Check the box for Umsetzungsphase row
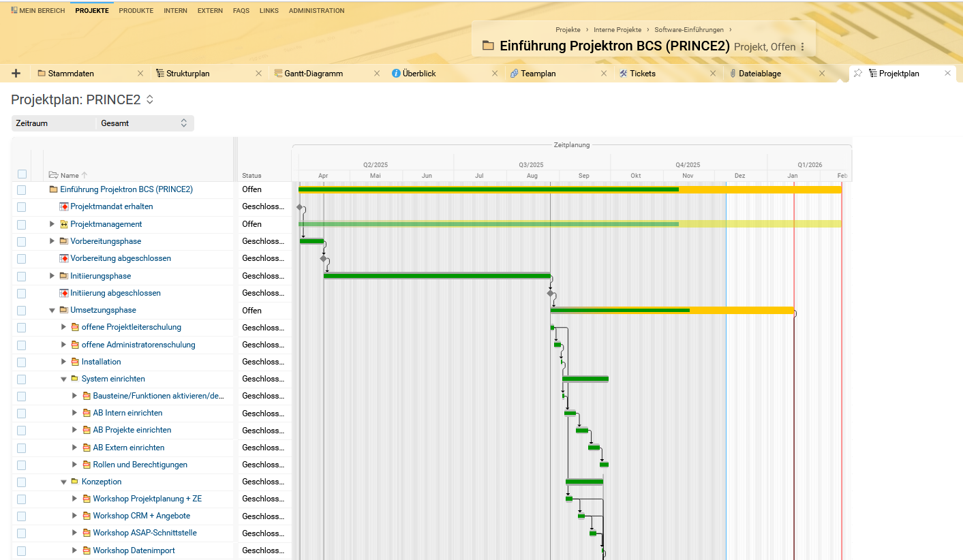963x560 pixels. (x=22, y=311)
